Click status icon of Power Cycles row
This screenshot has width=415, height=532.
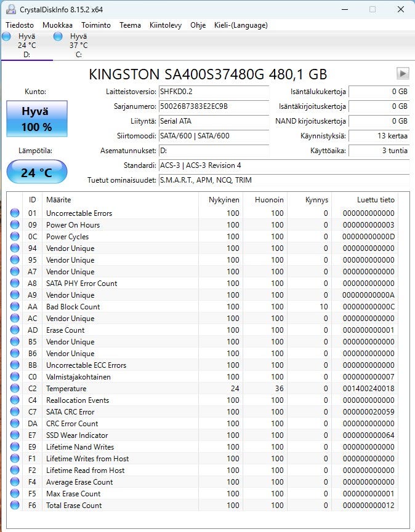(x=15, y=237)
